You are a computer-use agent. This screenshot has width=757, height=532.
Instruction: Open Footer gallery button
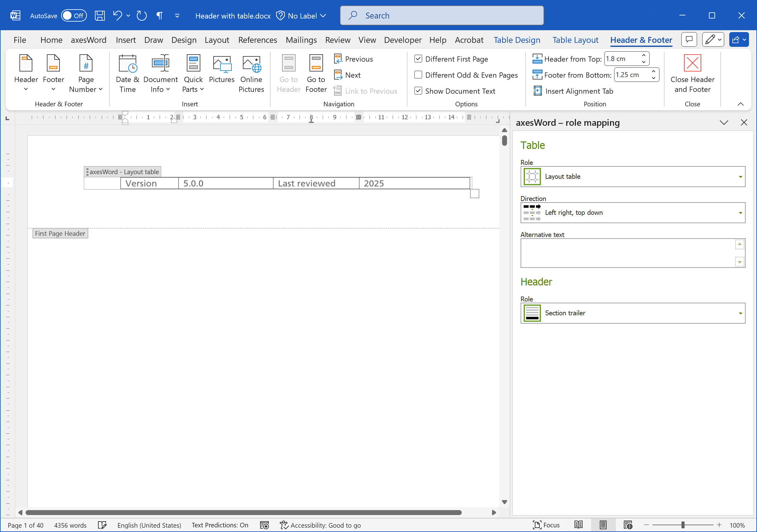tap(53, 73)
